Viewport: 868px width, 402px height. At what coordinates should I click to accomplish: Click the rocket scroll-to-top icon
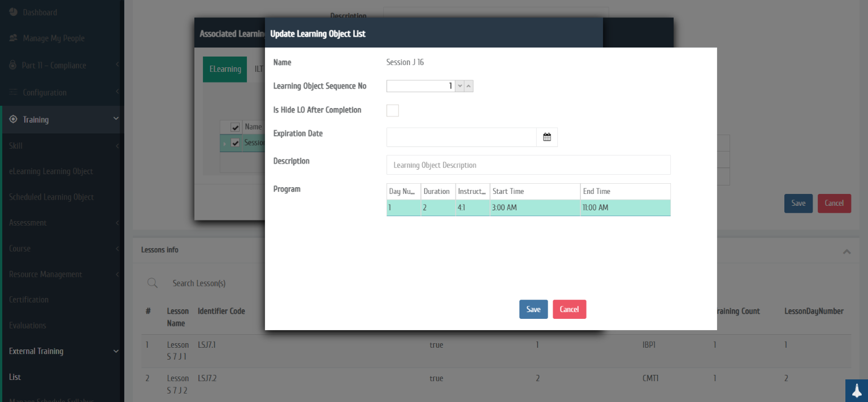(856, 391)
